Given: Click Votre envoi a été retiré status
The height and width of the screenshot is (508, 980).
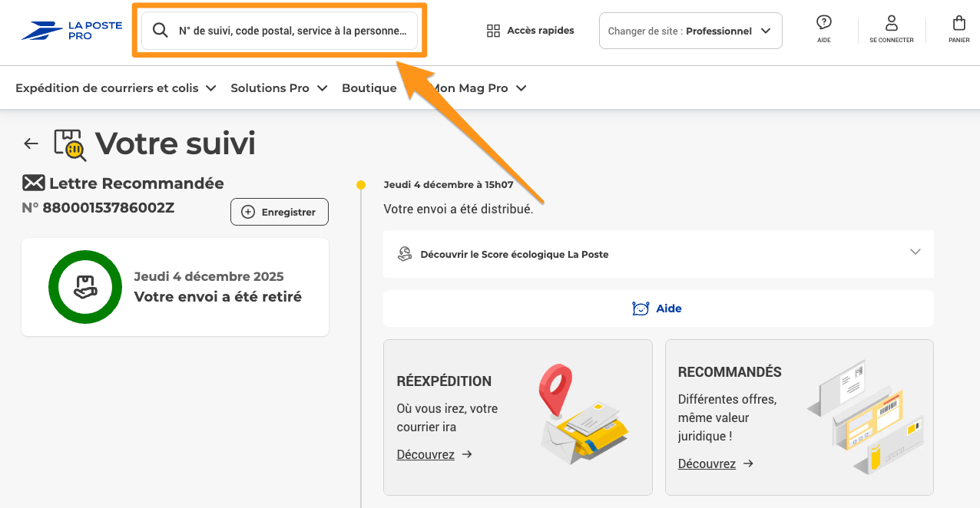Looking at the screenshot, I should [218, 297].
